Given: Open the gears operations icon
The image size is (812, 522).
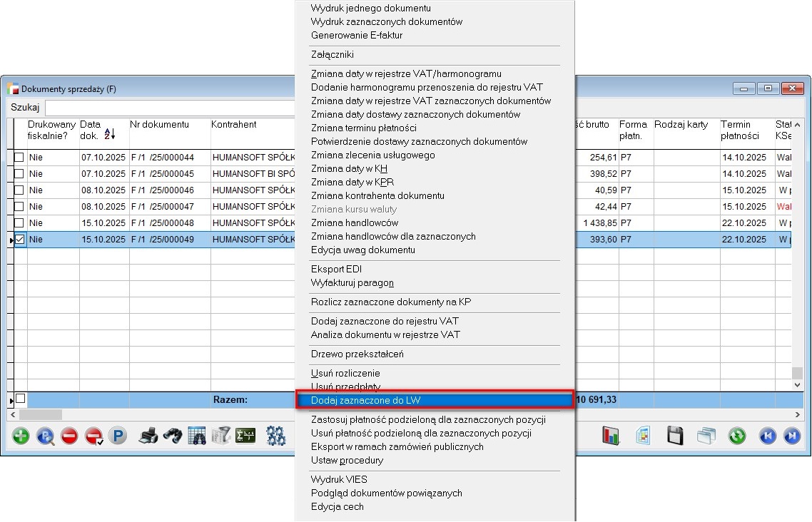Looking at the screenshot, I should [275, 436].
